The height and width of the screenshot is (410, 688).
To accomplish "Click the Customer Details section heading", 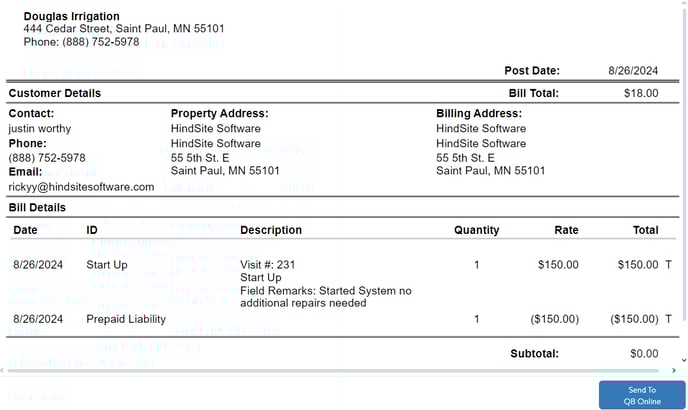I will [x=54, y=93].
